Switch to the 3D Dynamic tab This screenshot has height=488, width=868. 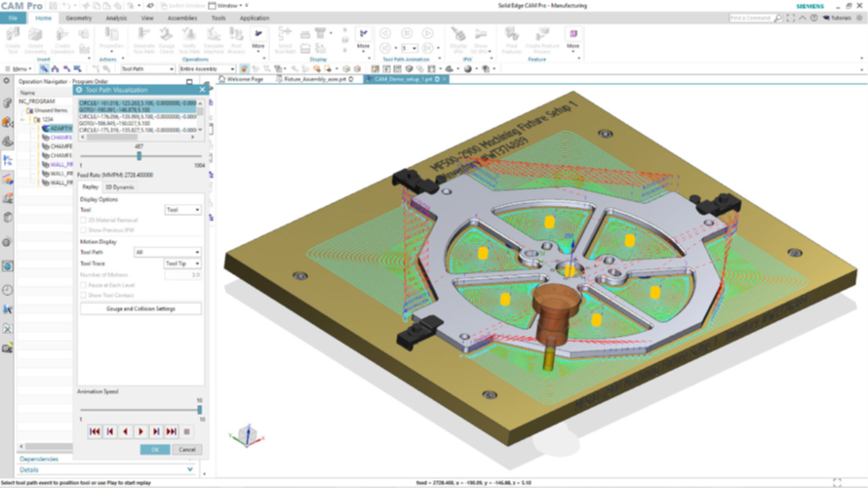point(120,186)
